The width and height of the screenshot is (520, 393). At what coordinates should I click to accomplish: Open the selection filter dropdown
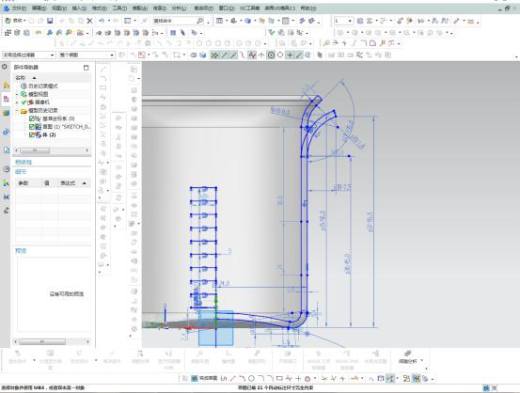click(28, 55)
